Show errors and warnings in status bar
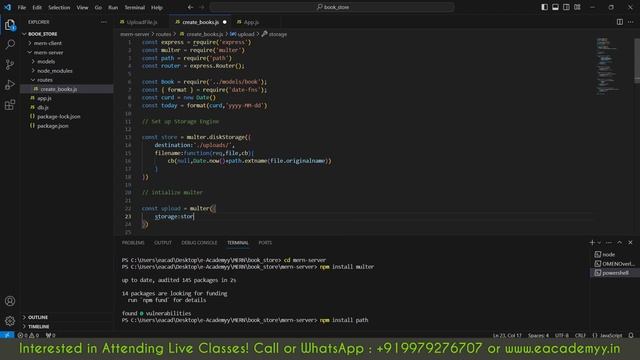The width and height of the screenshot is (640, 360). tap(28, 335)
